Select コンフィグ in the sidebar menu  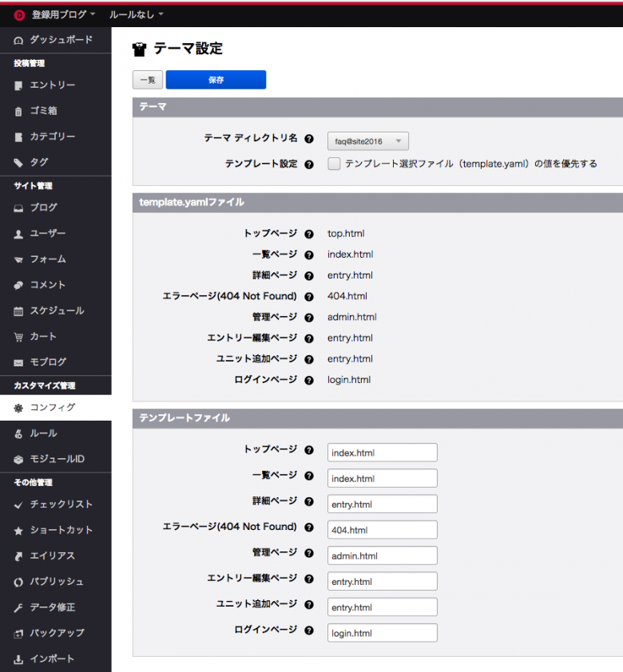[53, 407]
